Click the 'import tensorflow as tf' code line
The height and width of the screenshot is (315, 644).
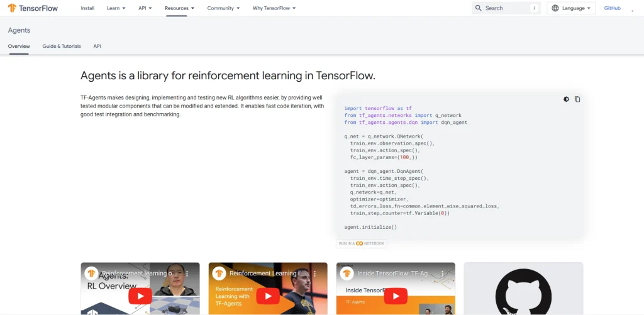pyautogui.click(x=378, y=108)
